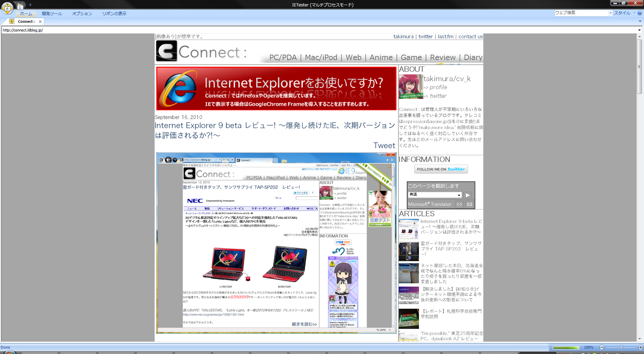Open the 開発ツール ribbon tab
The height and width of the screenshot is (354, 644).
point(52,13)
